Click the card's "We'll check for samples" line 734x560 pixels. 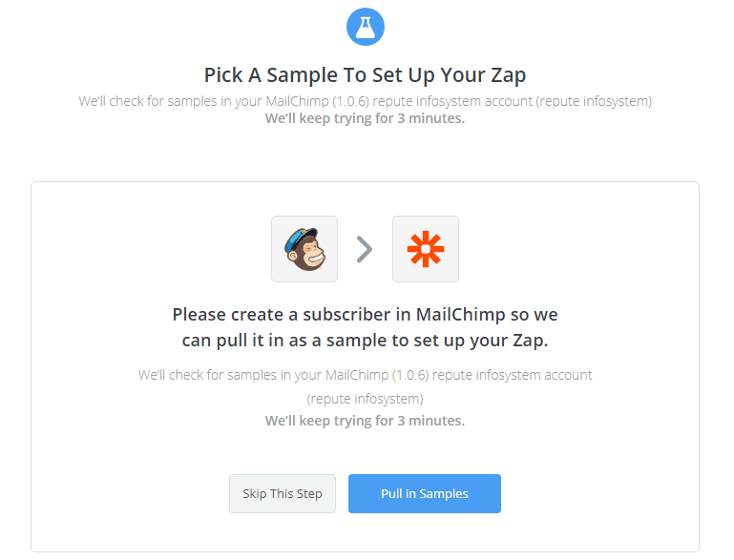click(365, 375)
